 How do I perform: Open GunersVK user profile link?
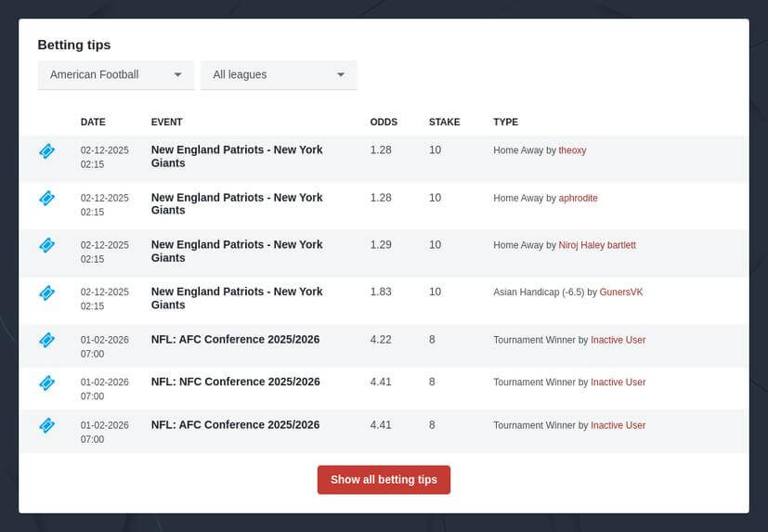pyautogui.click(x=621, y=292)
